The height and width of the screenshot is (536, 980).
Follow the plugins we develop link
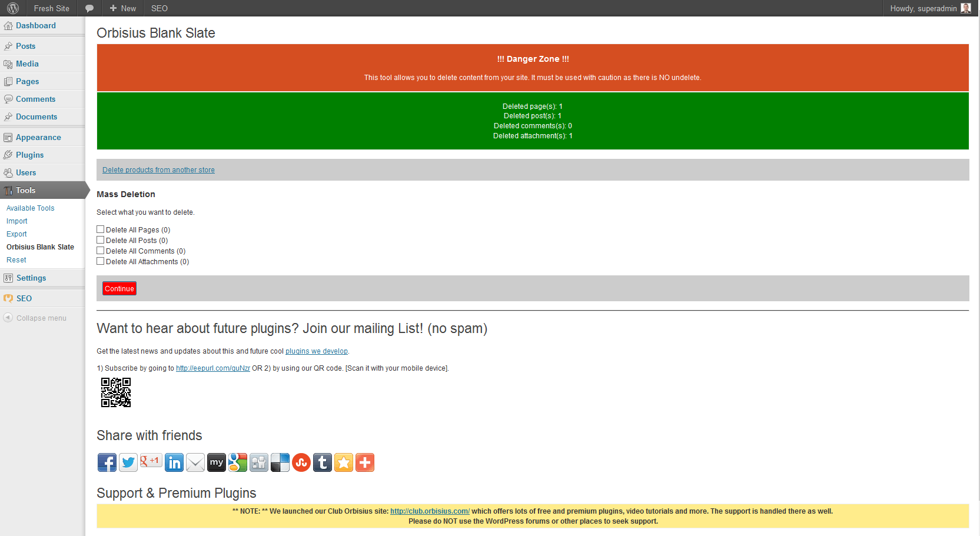click(317, 351)
